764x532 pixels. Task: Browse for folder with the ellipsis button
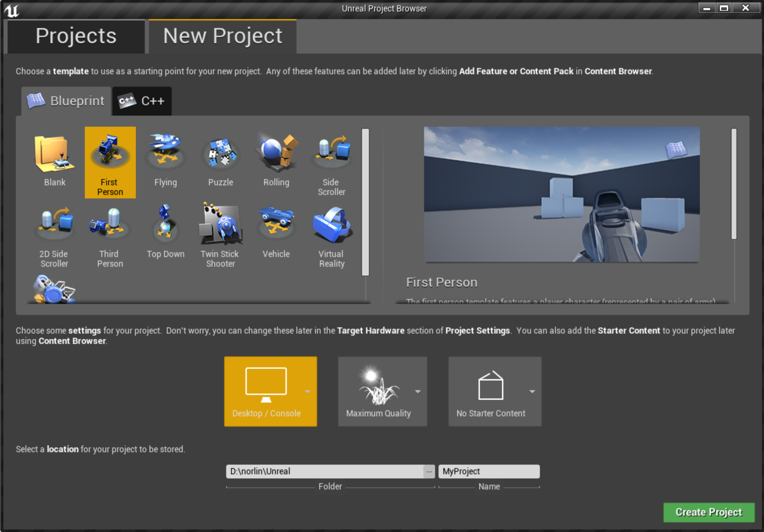coord(429,471)
